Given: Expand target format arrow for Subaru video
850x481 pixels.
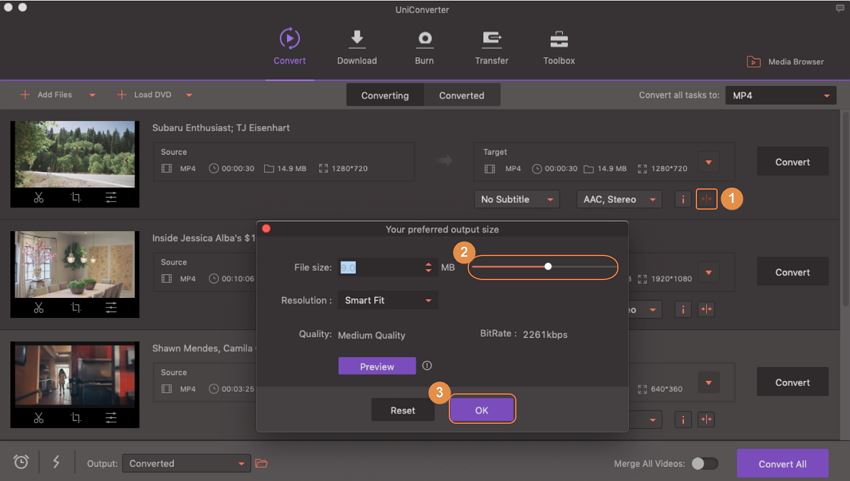Looking at the screenshot, I should pyautogui.click(x=709, y=162).
